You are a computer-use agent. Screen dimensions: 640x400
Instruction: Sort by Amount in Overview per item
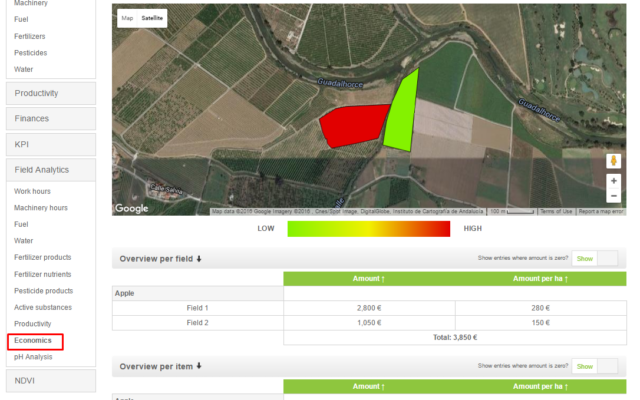click(x=369, y=387)
